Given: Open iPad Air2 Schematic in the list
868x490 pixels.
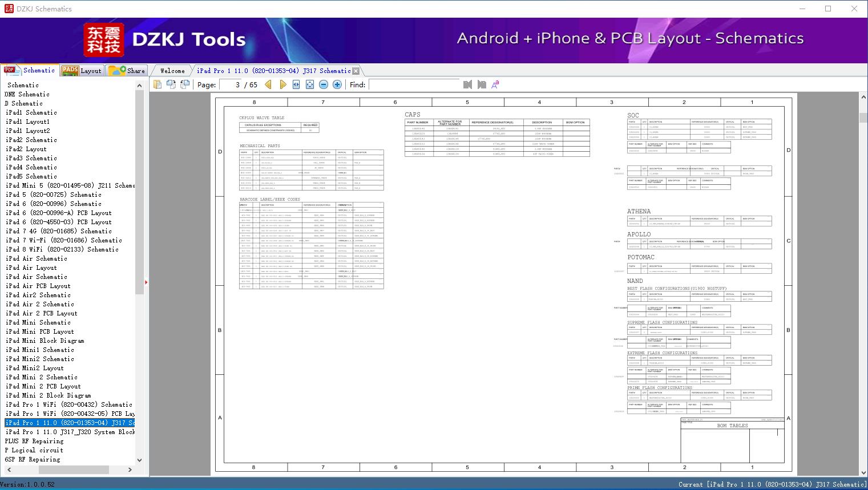Looking at the screenshot, I should [x=38, y=295].
